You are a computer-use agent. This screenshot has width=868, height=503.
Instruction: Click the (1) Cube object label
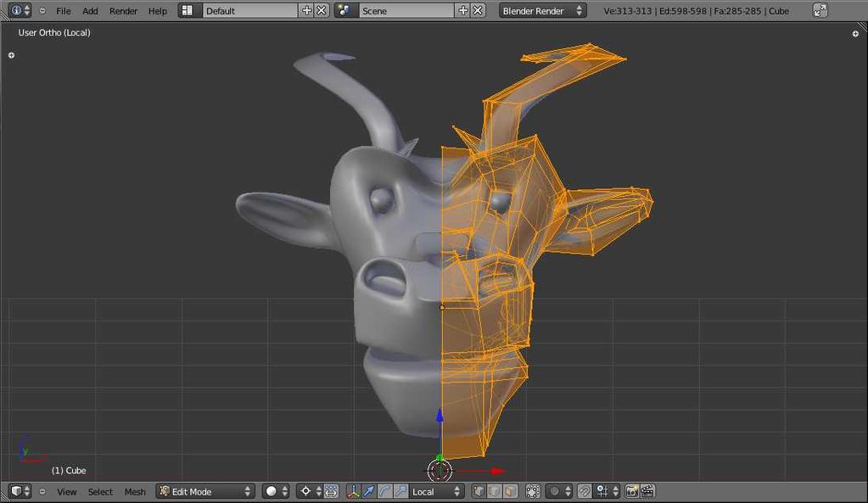(69, 471)
